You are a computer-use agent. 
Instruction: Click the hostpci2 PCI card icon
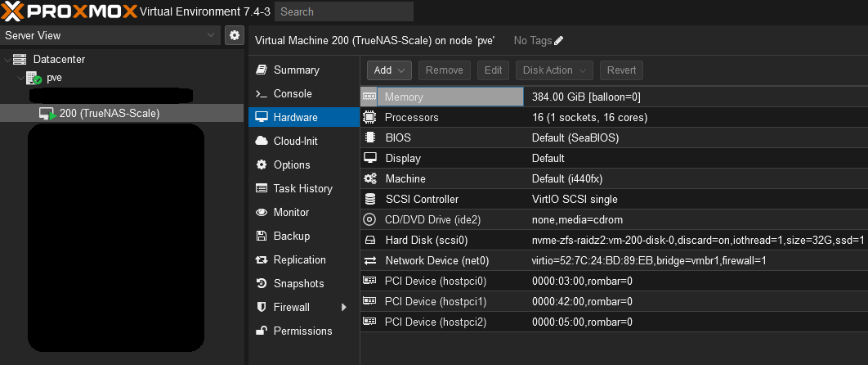click(369, 322)
